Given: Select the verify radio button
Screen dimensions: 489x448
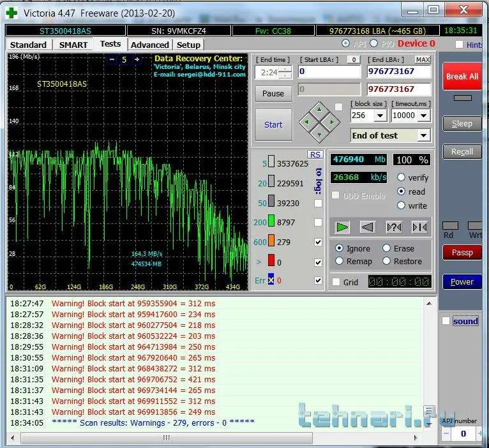Looking at the screenshot, I should pos(402,177).
